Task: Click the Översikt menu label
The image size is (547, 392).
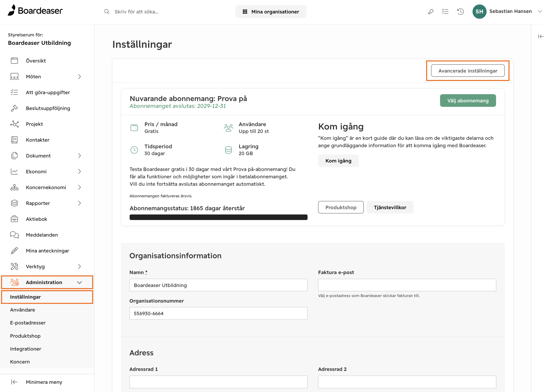Action: coord(36,61)
